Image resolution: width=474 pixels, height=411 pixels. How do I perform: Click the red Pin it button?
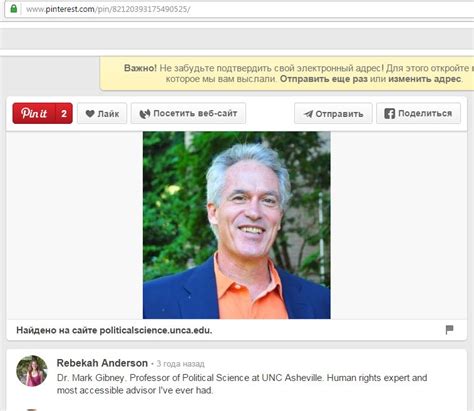(34, 113)
